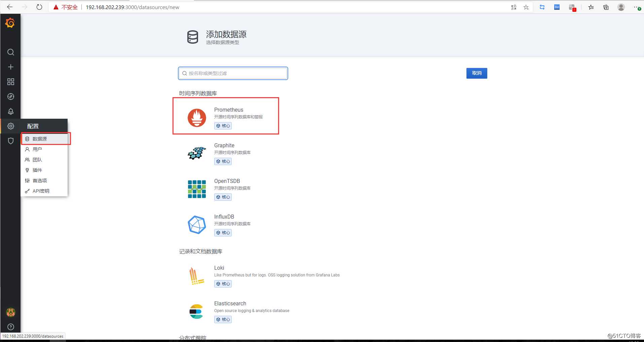644x342 pixels.
Task: Select the Elasticsearch logo
Action: pyautogui.click(x=196, y=311)
